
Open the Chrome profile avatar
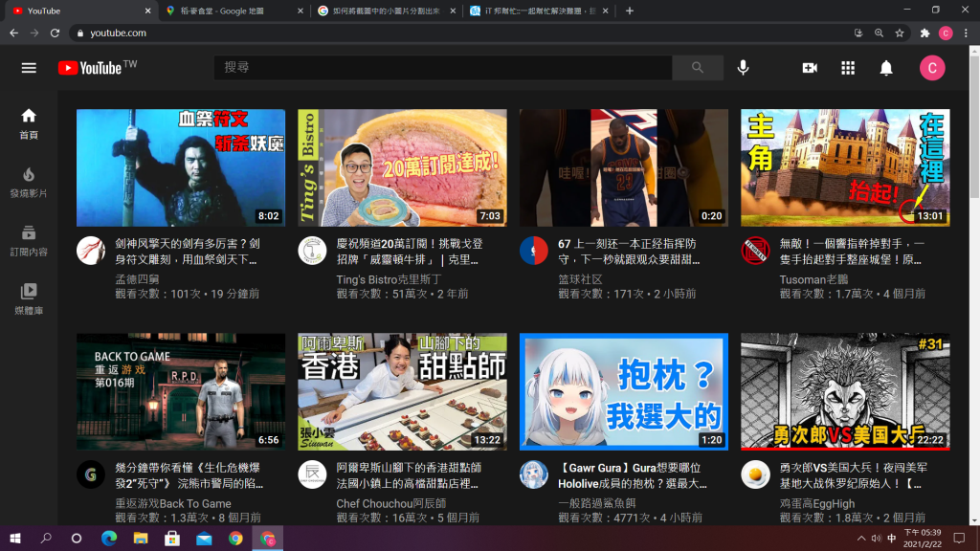pos(945,33)
